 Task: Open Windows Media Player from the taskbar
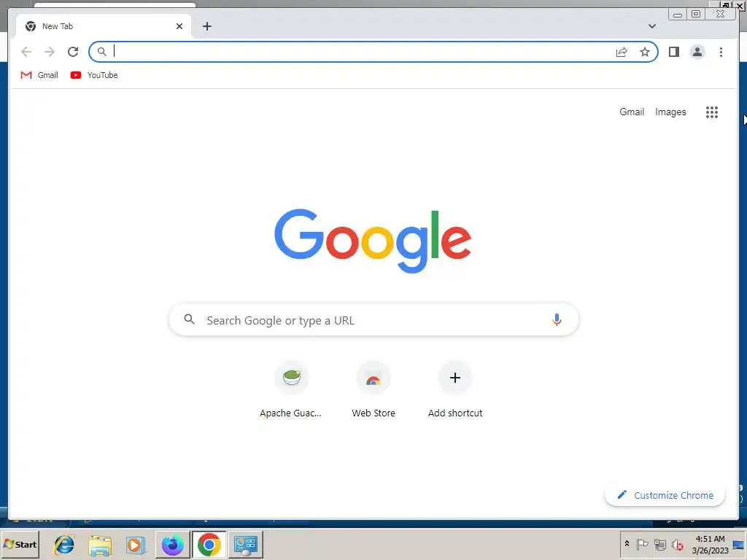136,545
